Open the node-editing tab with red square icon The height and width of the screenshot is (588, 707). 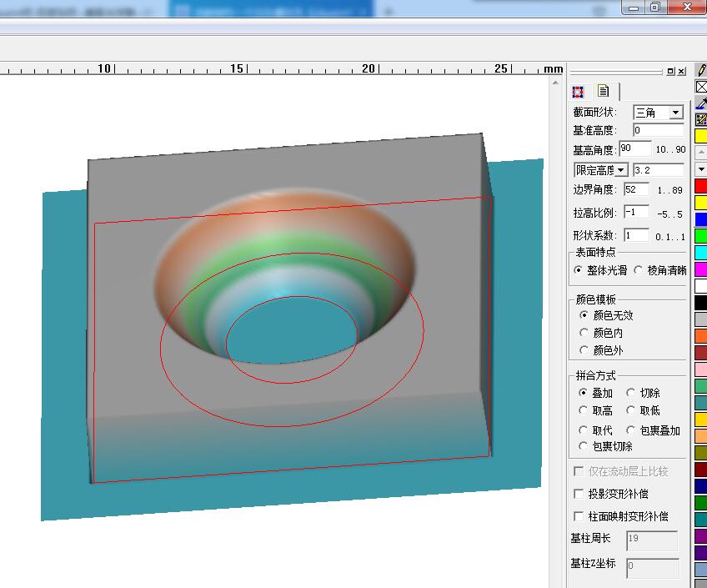(x=578, y=92)
